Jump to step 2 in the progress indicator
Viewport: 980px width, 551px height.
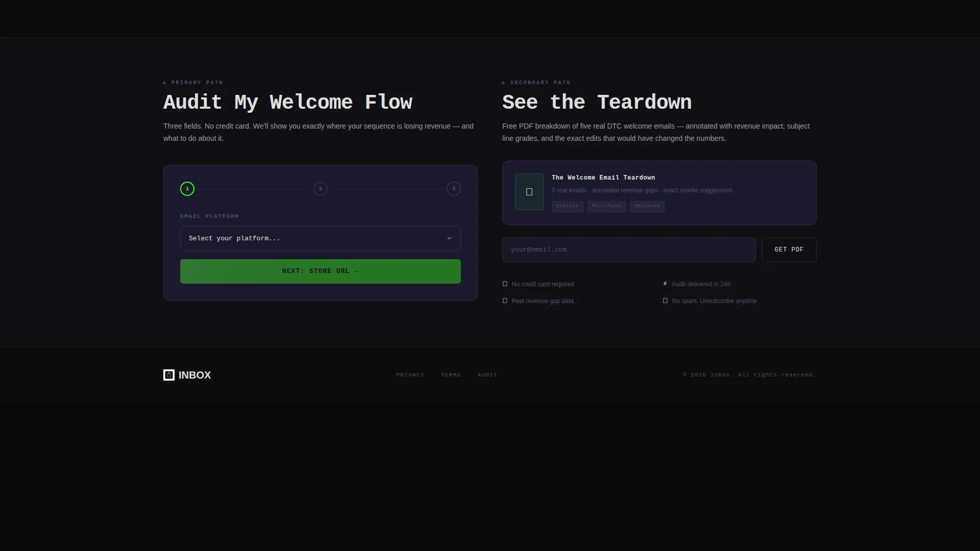click(x=321, y=189)
